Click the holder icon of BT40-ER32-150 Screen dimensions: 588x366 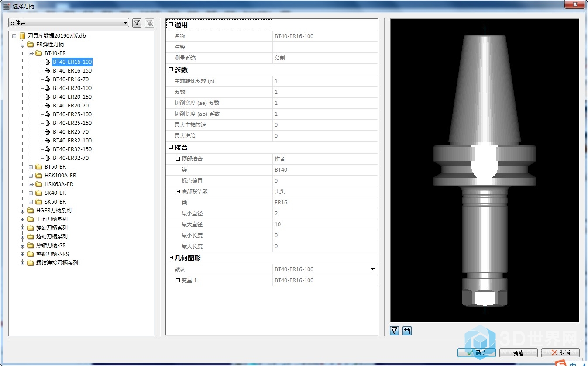click(x=48, y=149)
